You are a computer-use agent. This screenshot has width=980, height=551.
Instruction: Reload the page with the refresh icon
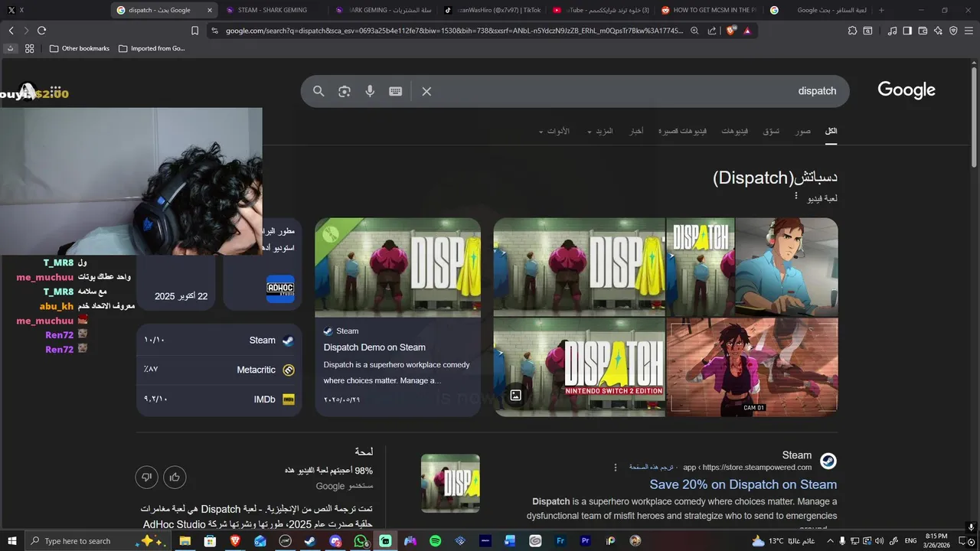click(41, 31)
